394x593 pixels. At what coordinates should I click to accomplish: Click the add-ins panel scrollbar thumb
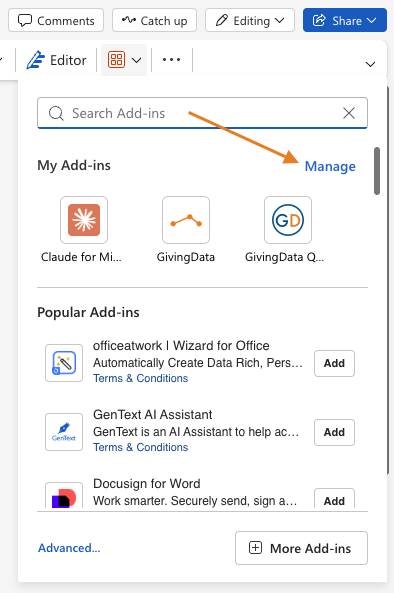click(377, 171)
